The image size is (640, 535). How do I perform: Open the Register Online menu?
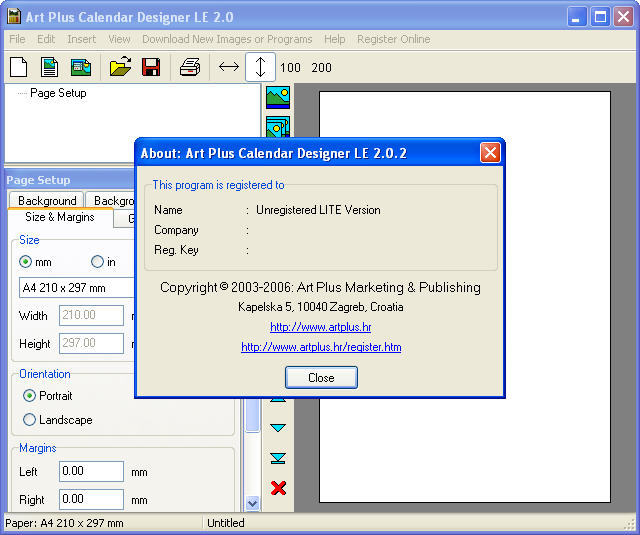pos(393,39)
